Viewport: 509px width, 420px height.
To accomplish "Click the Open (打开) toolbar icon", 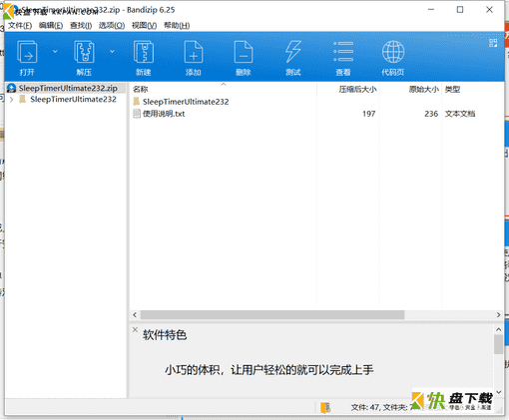I will pyautogui.click(x=27, y=52).
